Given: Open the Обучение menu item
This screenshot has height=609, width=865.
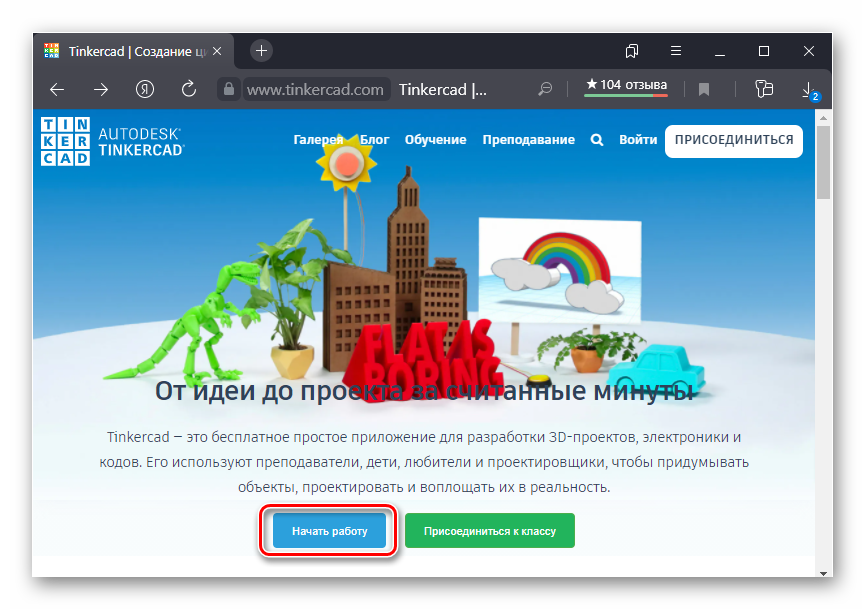Looking at the screenshot, I should [435, 140].
